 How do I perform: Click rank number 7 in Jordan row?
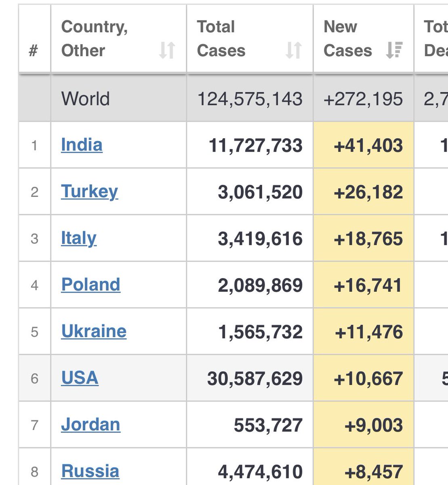[34, 425]
